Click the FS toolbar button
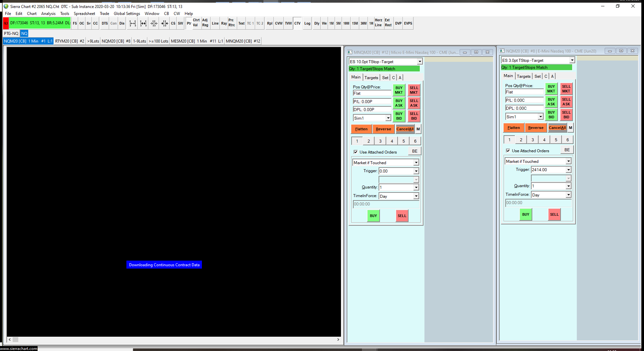This screenshot has width=644, height=351. [75, 23]
